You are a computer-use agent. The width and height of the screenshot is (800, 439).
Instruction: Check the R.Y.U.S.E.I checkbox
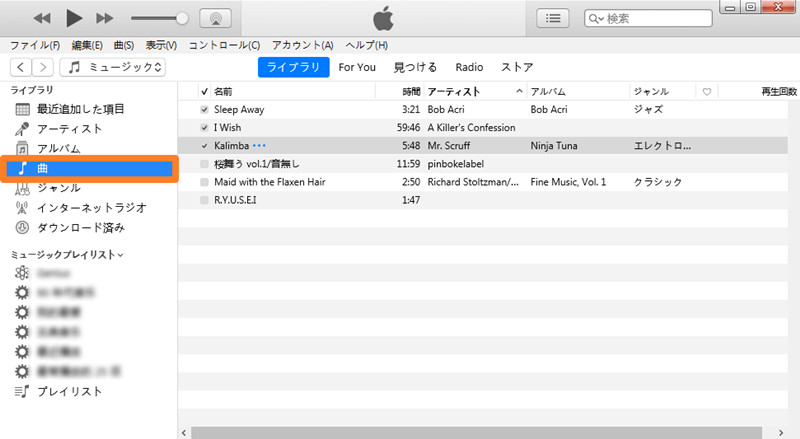tap(205, 200)
